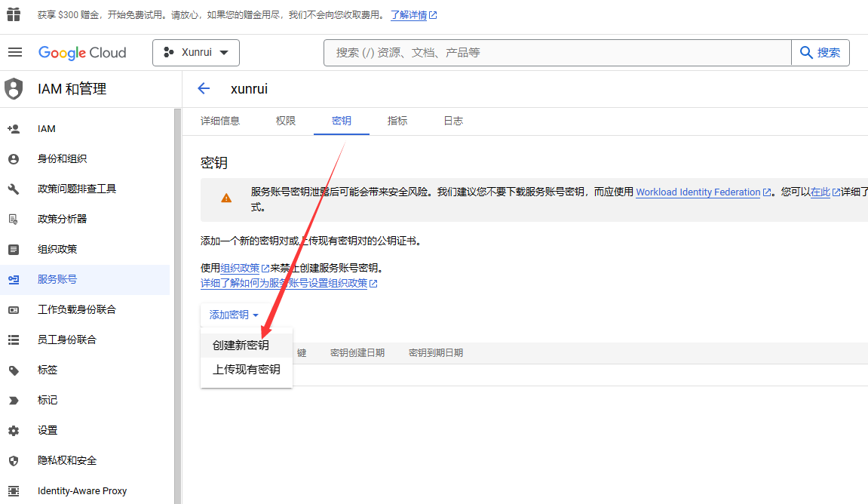
Task: Open the Workload Identity Federation link
Action: [703, 192]
